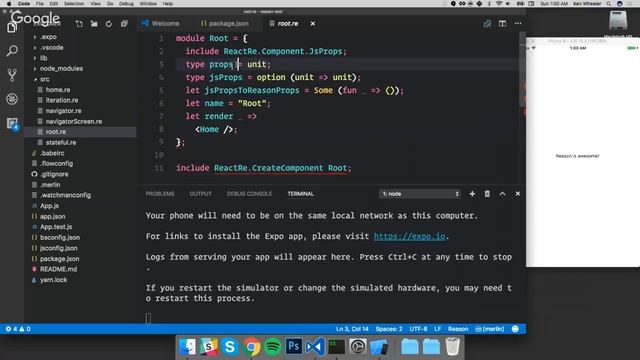Refresh the explorer file tree

(109, 24)
